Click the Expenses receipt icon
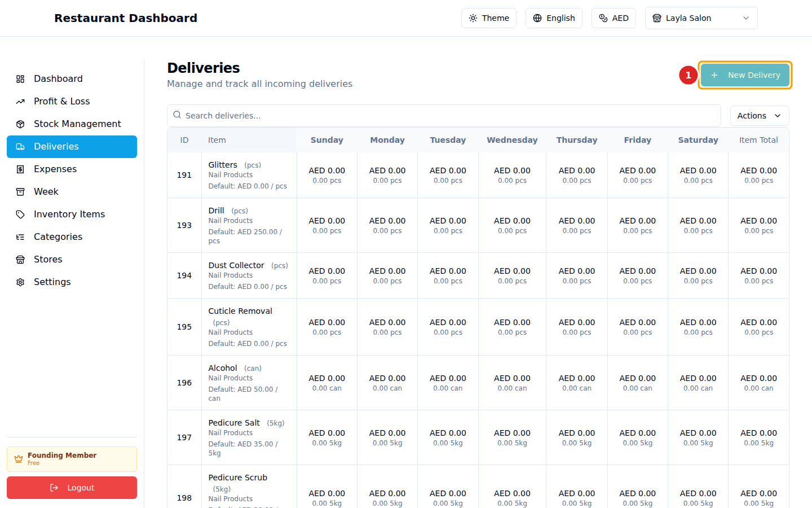Image resolution: width=812 pixels, height=508 pixels. [20, 169]
